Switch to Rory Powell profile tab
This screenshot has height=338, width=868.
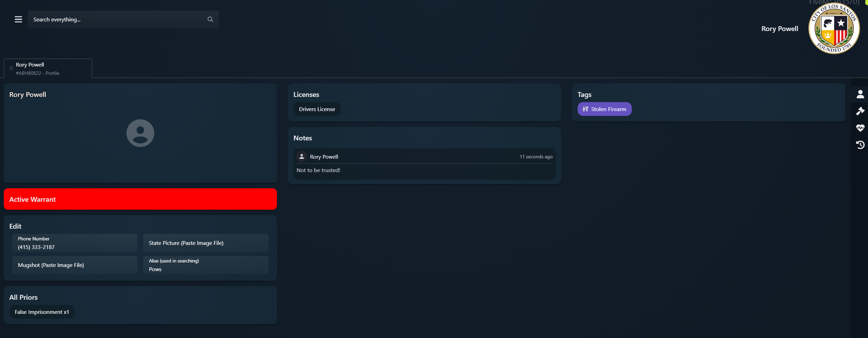tap(48, 68)
